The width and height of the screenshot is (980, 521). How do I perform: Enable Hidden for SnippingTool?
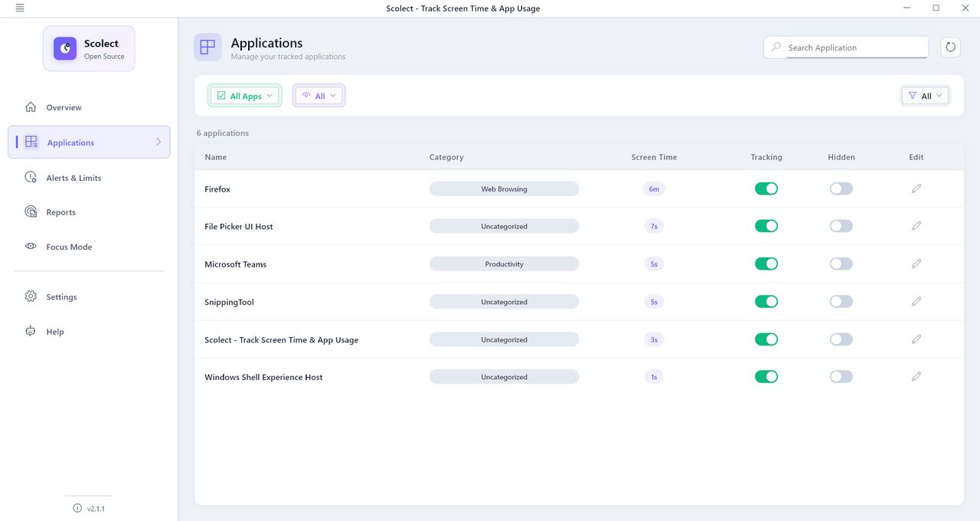841,302
